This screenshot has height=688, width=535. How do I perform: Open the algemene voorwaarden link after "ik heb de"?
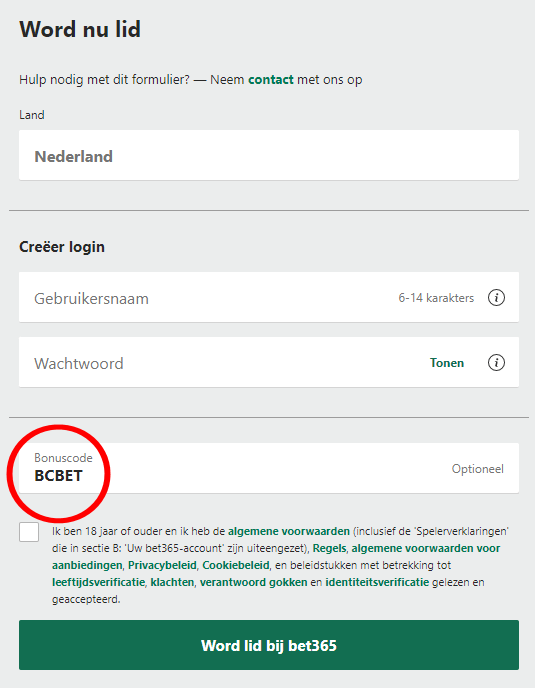(x=289, y=531)
